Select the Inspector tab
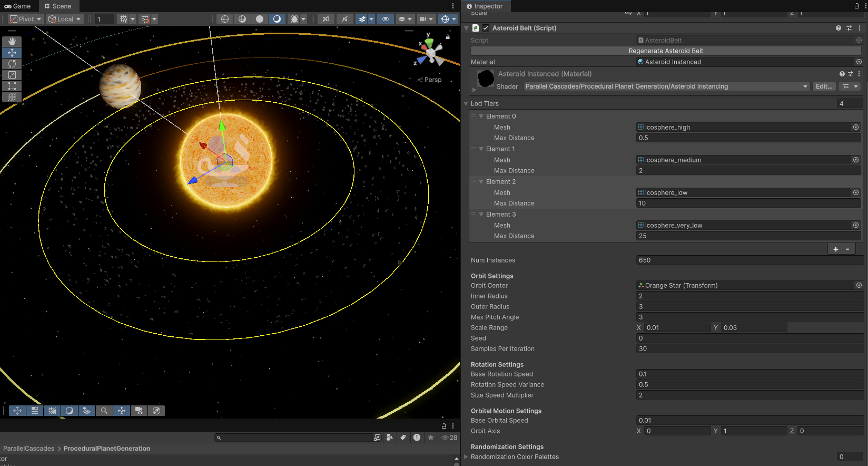 pos(485,6)
